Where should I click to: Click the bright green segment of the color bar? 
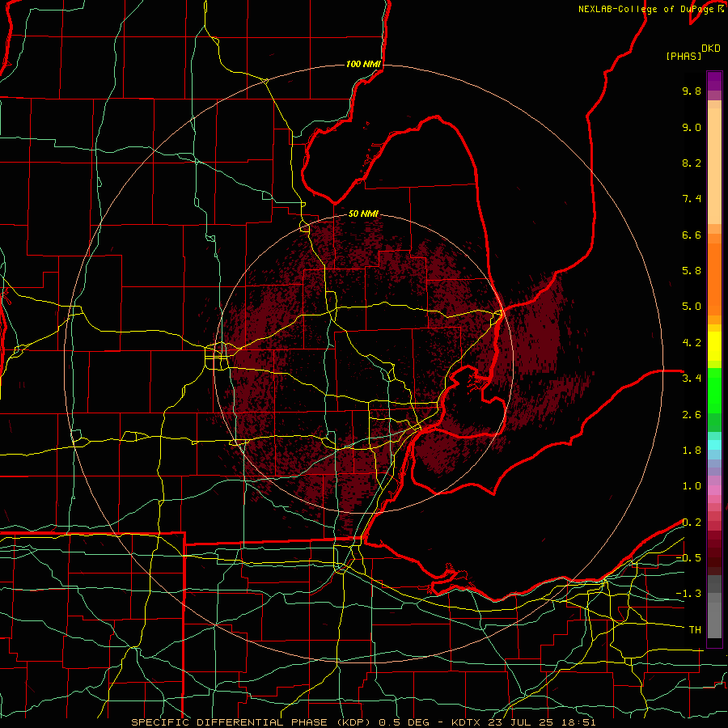point(714,392)
